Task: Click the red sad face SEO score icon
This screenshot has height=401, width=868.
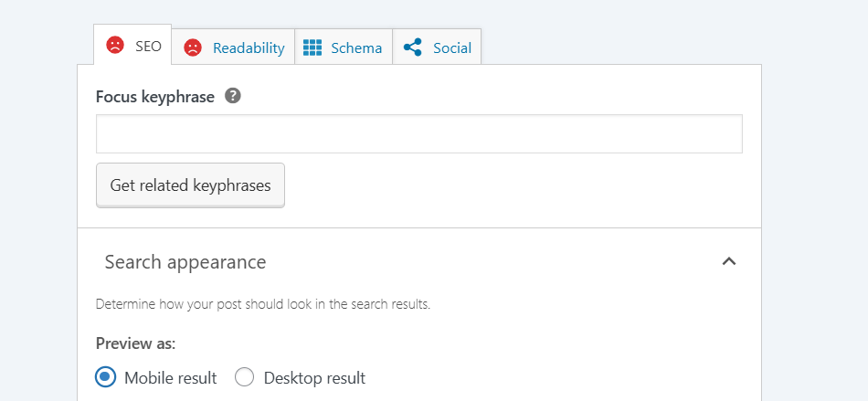Action: tap(115, 46)
